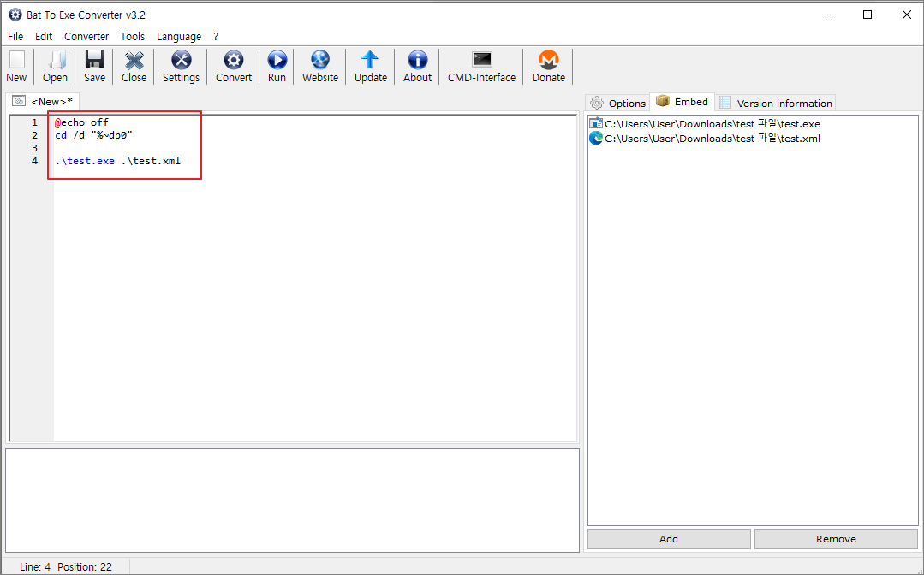
Task: Open the ? help menu
Action: pos(216,37)
